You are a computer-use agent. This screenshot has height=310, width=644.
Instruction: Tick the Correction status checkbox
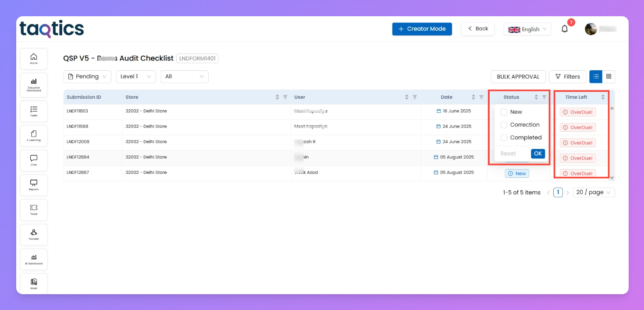(x=504, y=125)
